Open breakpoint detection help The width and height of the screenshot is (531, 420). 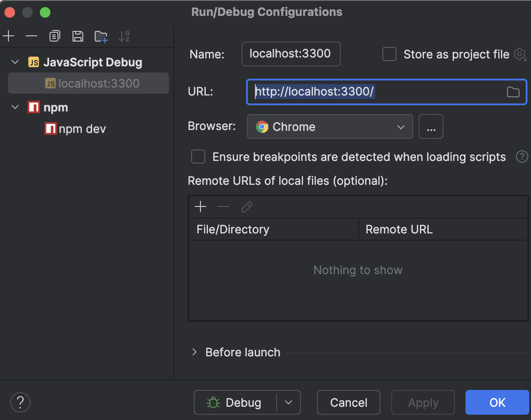(522, 157)
